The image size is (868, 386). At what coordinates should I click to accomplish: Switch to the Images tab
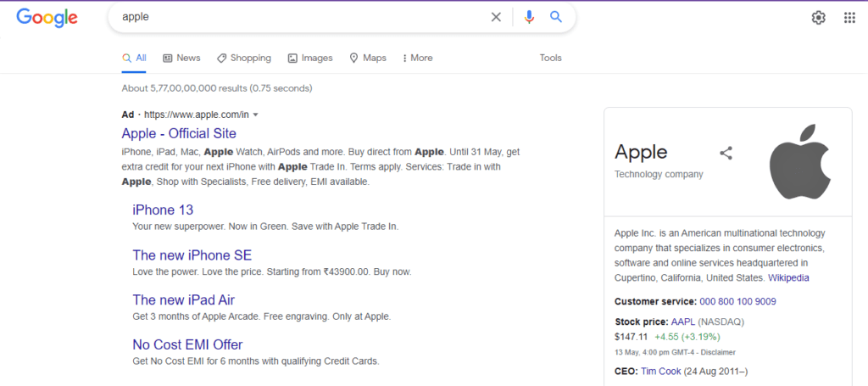click(x=310, y=58)
